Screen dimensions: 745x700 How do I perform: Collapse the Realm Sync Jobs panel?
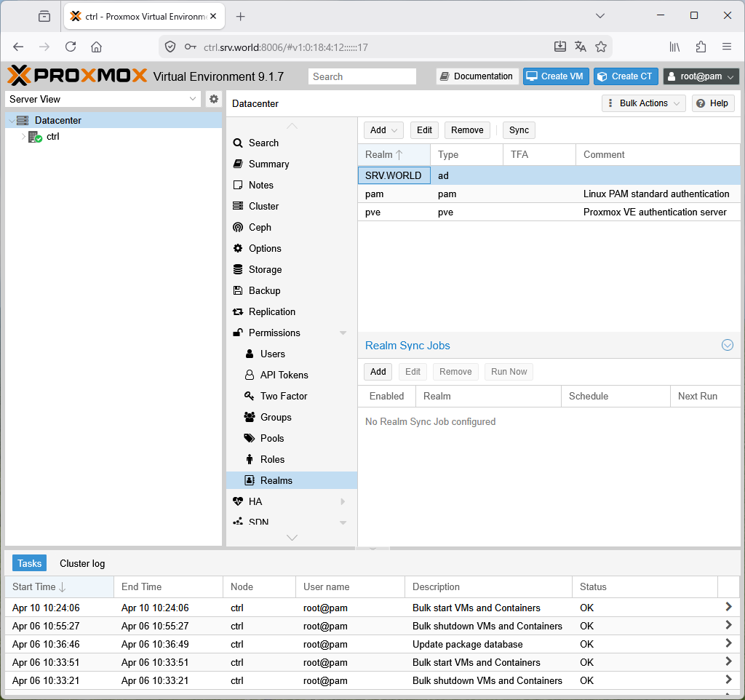tap(727, 345)
